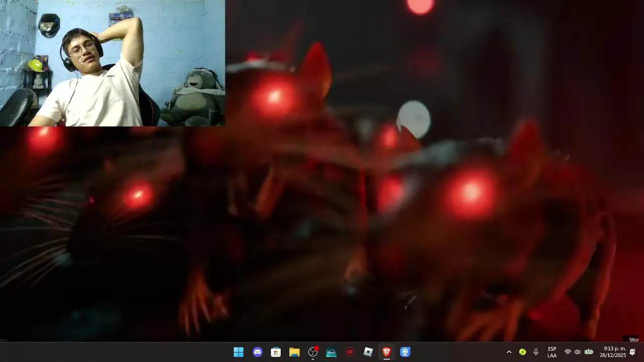644x362 pixels.
Task: Change ESP LAA keyboard language
Action: pos(552,352)
